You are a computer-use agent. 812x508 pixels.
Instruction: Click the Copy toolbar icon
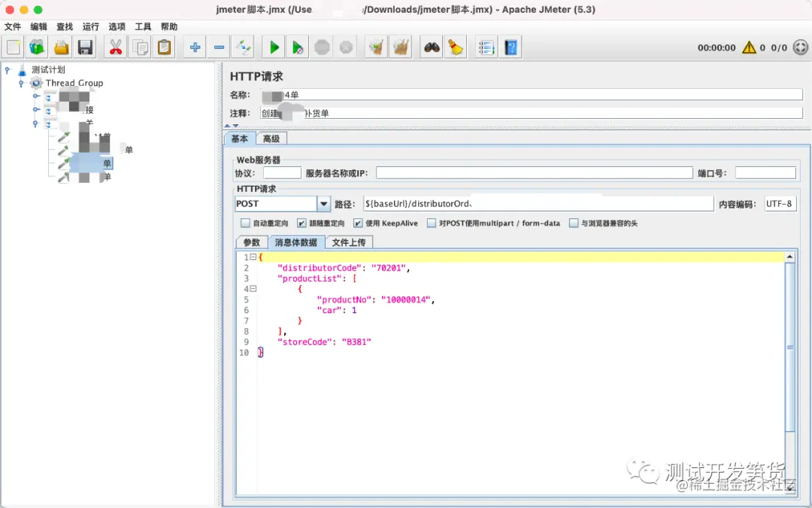point(140,47)
